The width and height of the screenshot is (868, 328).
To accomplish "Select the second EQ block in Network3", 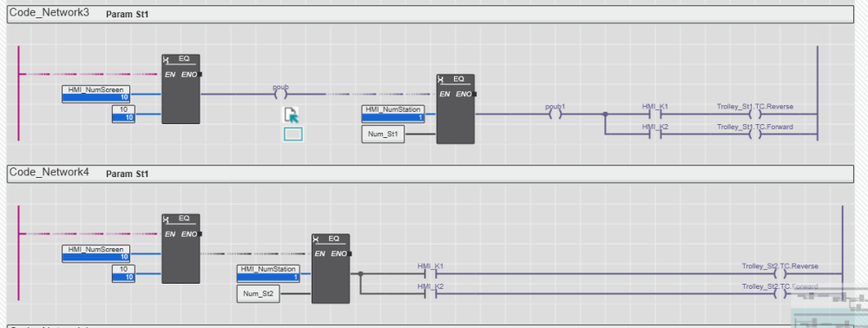I will pos(456,109).
